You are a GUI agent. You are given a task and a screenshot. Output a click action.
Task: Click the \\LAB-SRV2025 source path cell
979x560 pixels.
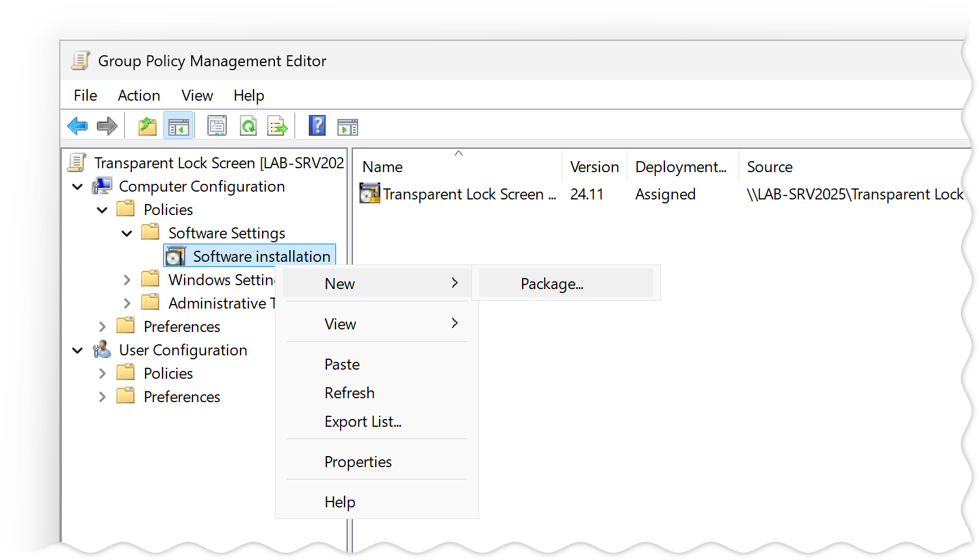855,194
